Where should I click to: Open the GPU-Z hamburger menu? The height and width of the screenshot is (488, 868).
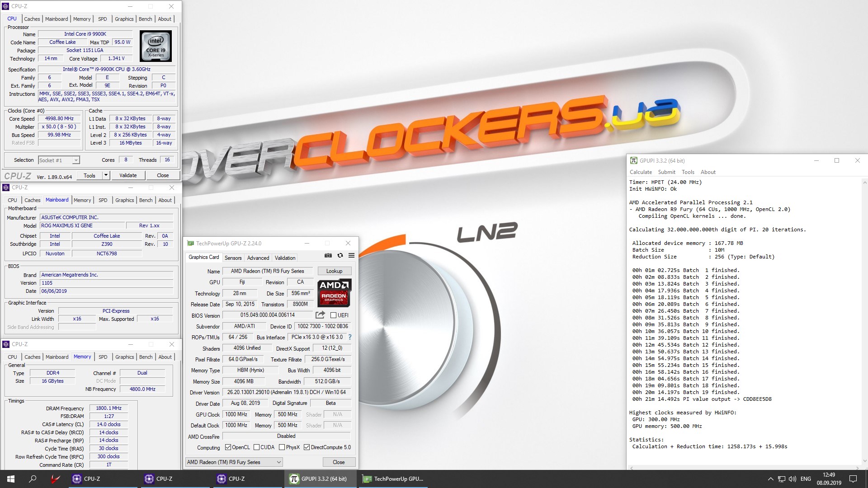click(351, 256)
